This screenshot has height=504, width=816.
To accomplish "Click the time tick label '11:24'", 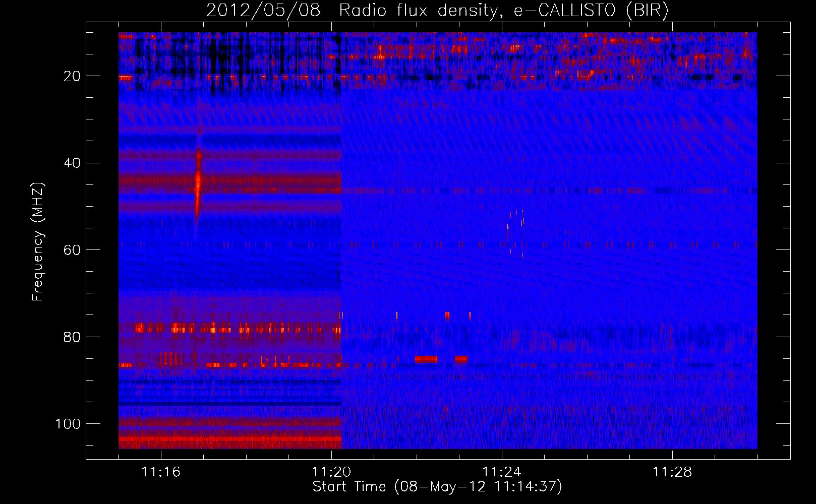I will (x=502, y=472).
